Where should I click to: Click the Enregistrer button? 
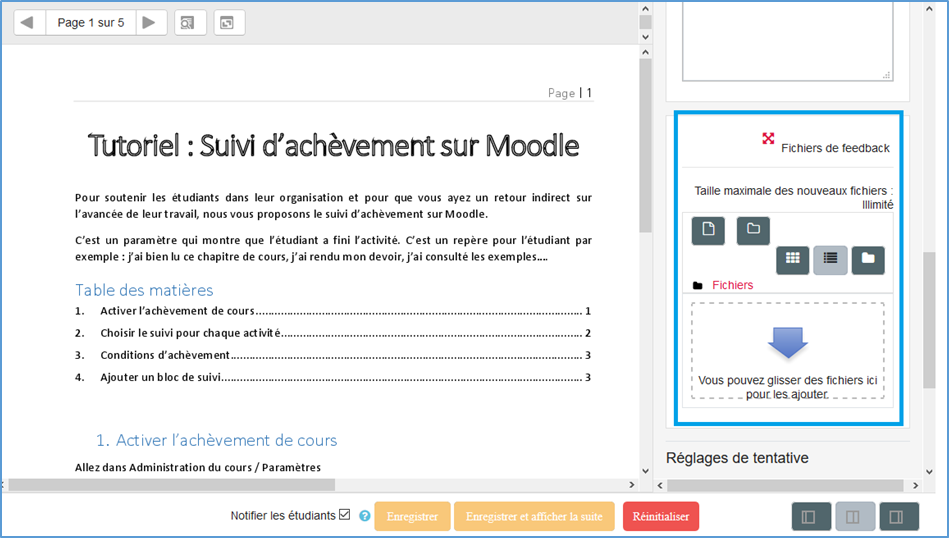412,516
